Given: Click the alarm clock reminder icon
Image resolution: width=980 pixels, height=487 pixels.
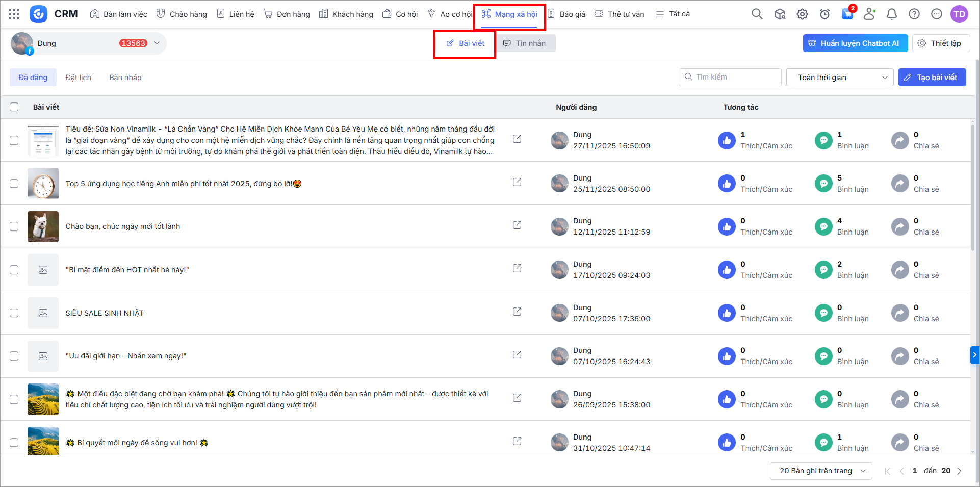Looking at the screenshot, I should coord(824,14).
